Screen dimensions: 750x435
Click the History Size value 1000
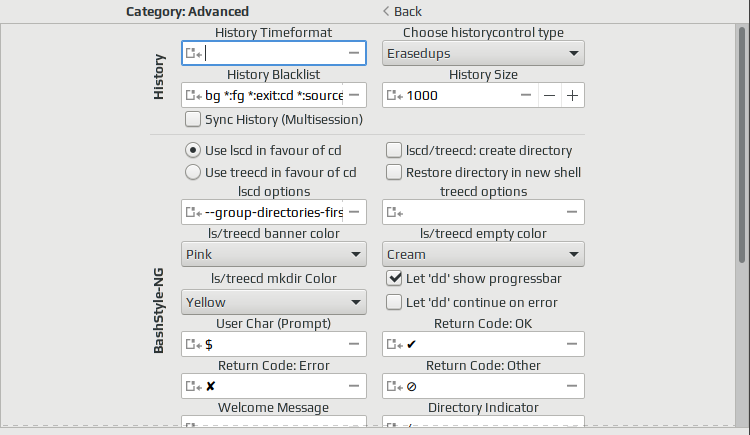[x=422, y=95]
